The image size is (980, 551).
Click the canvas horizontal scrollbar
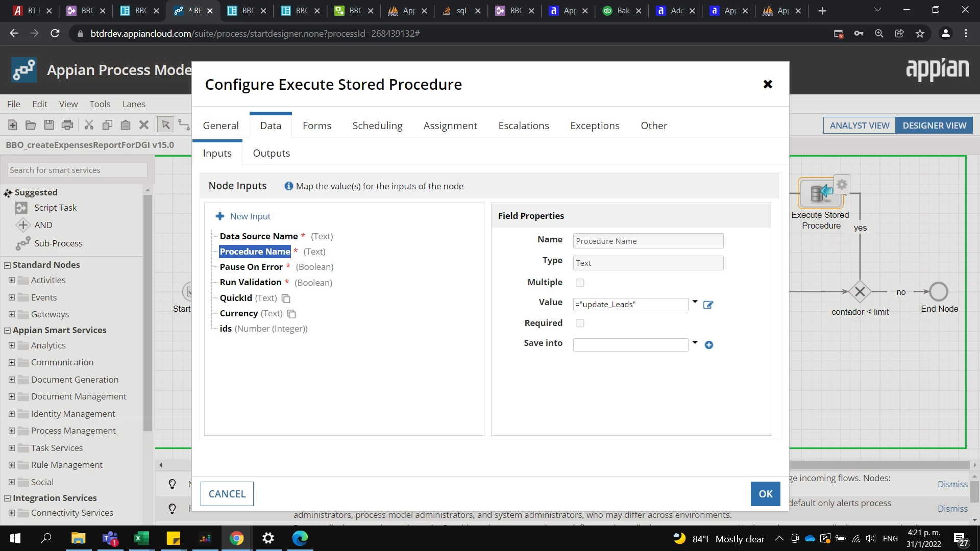tap(566, 465)
